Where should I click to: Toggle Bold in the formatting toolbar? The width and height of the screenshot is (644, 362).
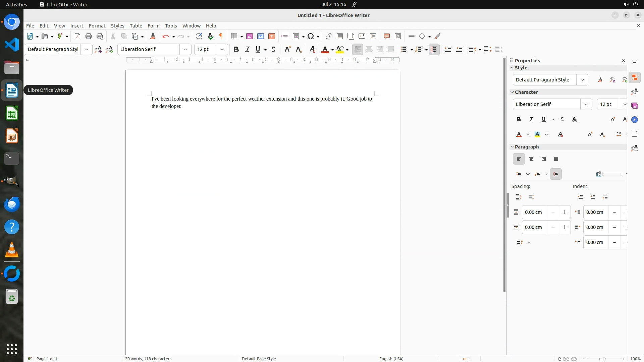click(236, 49)
